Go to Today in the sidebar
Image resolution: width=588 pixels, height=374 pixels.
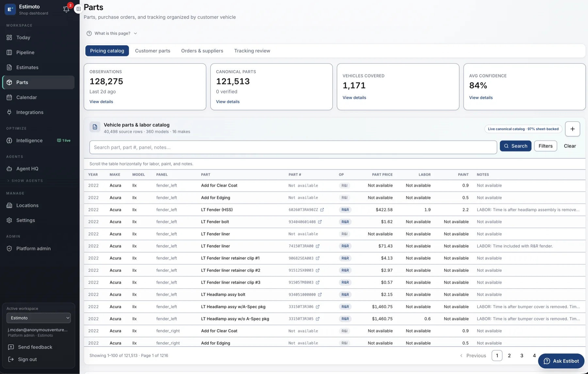point(38,38)
